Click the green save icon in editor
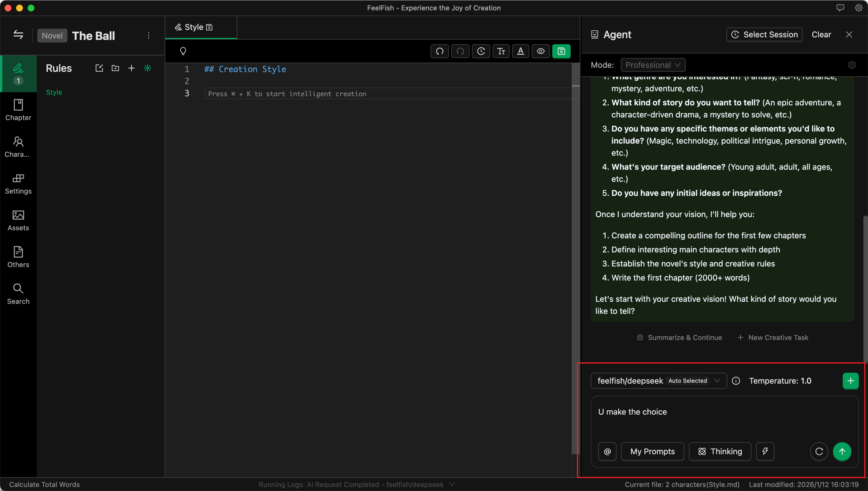 point(561,51)
